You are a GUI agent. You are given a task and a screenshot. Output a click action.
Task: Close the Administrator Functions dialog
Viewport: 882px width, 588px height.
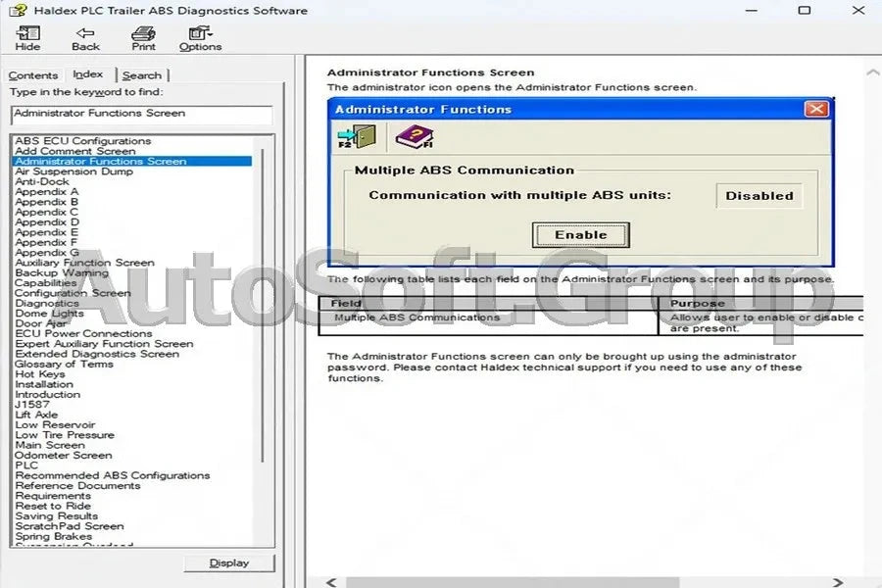[816, 109]
